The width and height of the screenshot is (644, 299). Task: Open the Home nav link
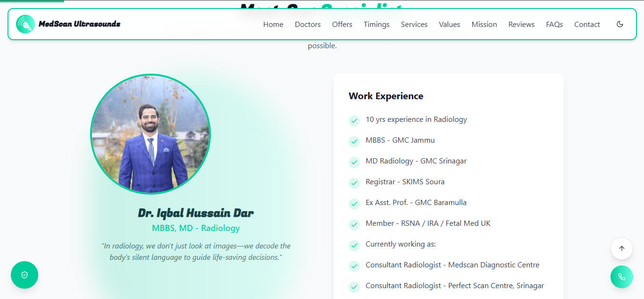click(273, 25)
